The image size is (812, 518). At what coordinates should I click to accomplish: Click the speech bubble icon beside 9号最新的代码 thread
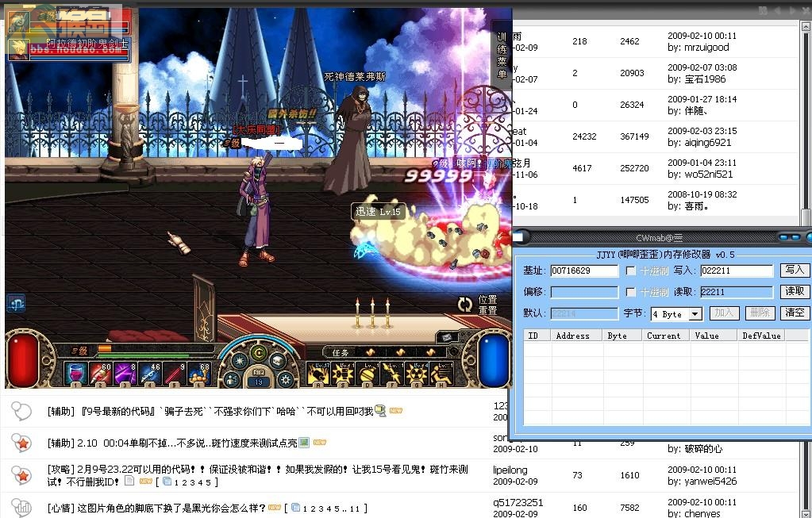click(x=21, y=411)
